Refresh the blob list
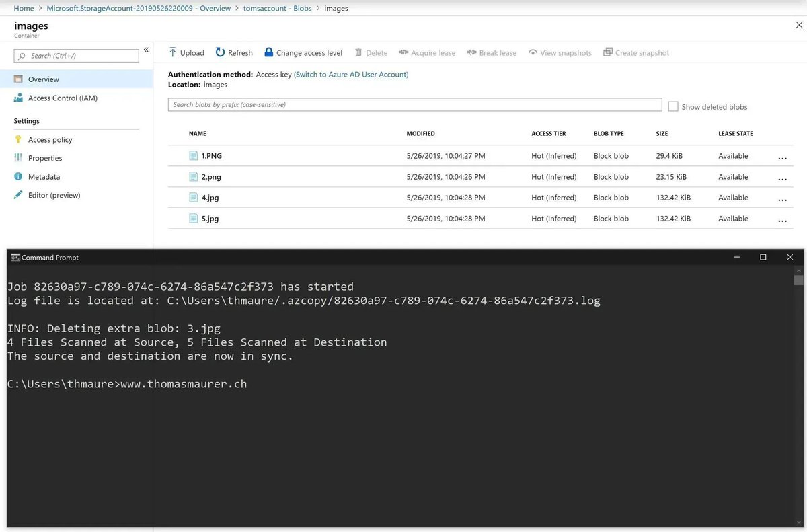The width and height of the screenshot is (807, 532). click(x=234, y=52)
